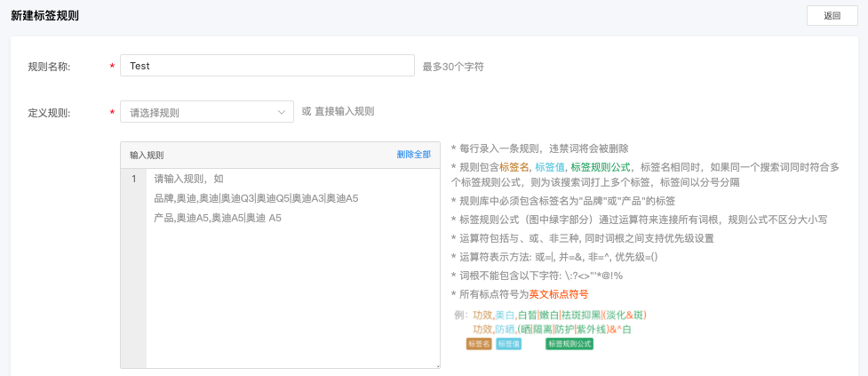Click the green 标签规则公式 legend badge
Viewport: 868px width, 376px height.
pyautogui.click(x=569, y=343)
